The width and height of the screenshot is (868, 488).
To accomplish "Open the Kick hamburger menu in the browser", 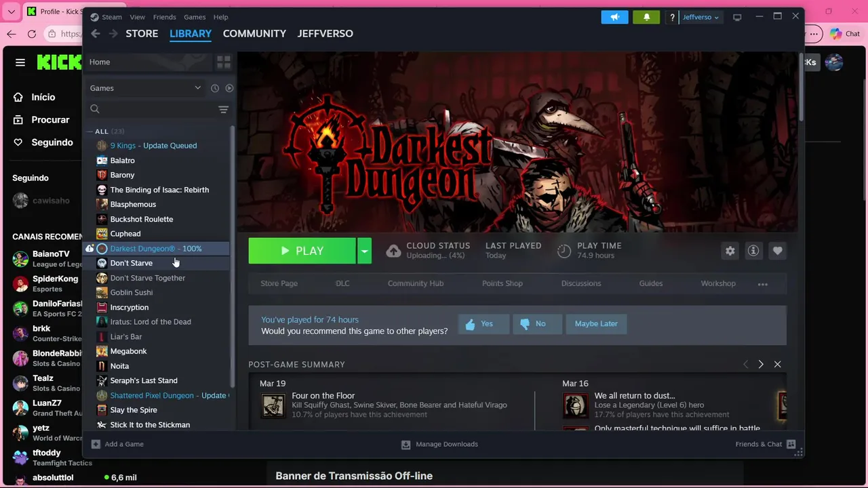I will [x=20, y=62].
